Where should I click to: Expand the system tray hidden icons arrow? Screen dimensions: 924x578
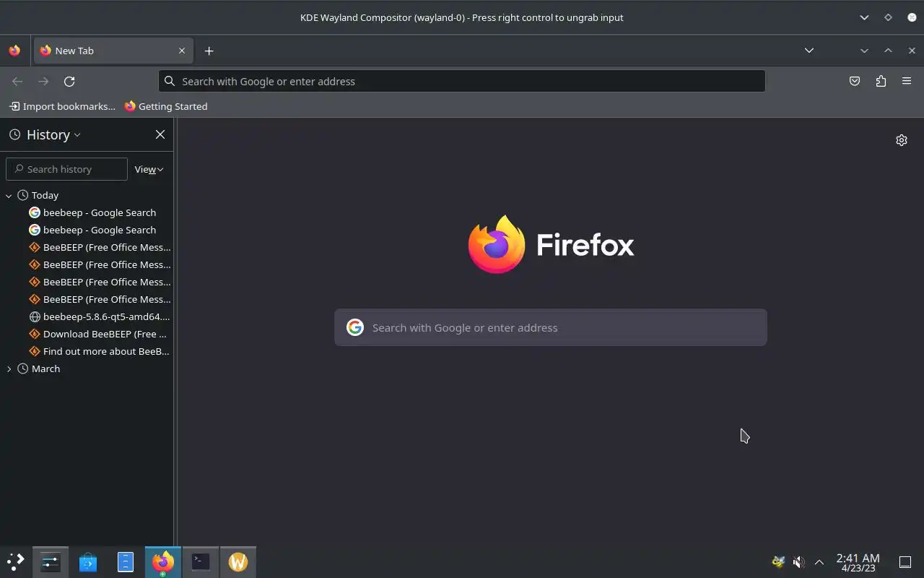tap(819, 561)
